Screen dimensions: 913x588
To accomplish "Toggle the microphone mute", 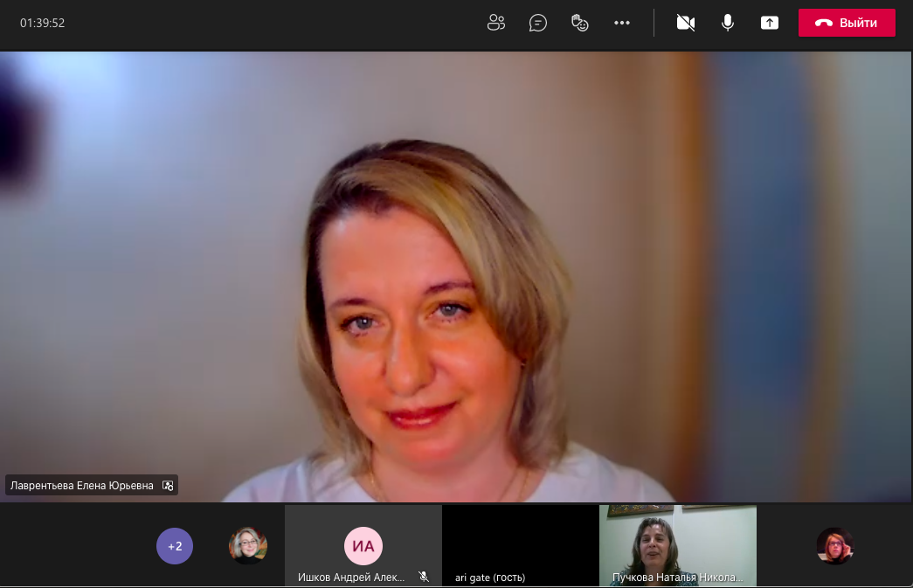I will (728, 23).
